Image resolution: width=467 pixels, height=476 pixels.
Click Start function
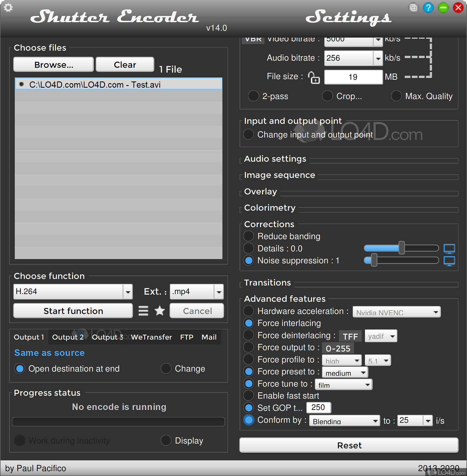[73, 311]
